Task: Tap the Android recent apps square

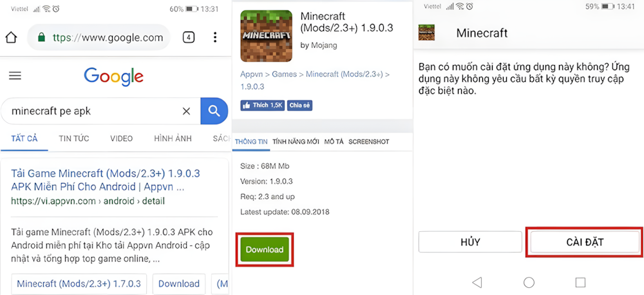Action: [580, 282]
